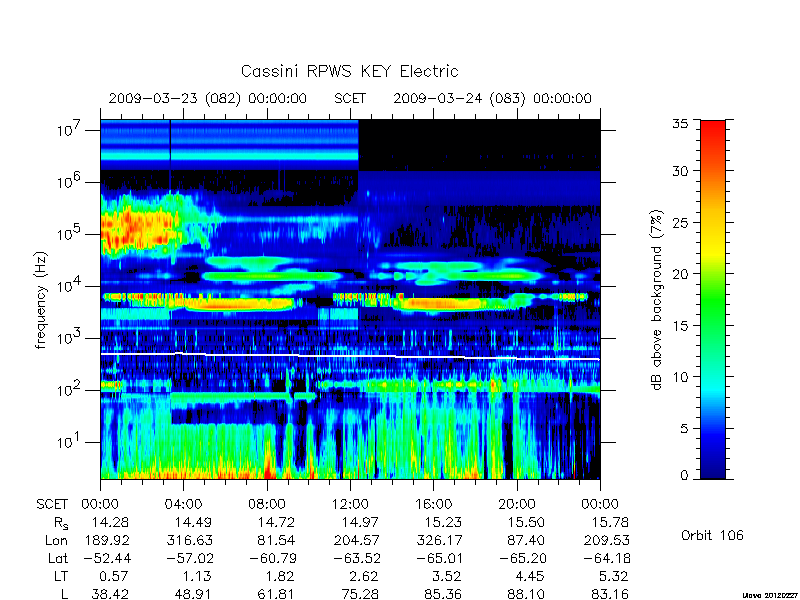800x600 pixels.
Task: Click the color scale tick label 10
Action: pos(683,377)
